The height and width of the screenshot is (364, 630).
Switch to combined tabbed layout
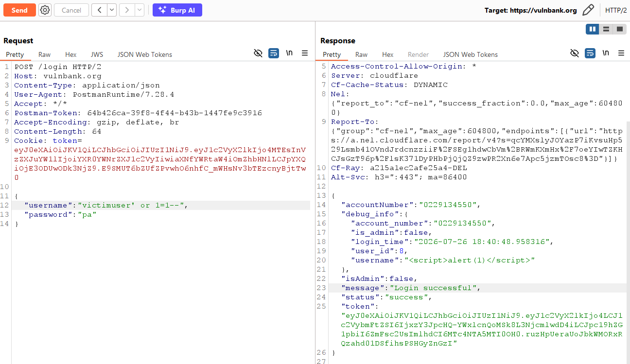click(x=620, y=29)
